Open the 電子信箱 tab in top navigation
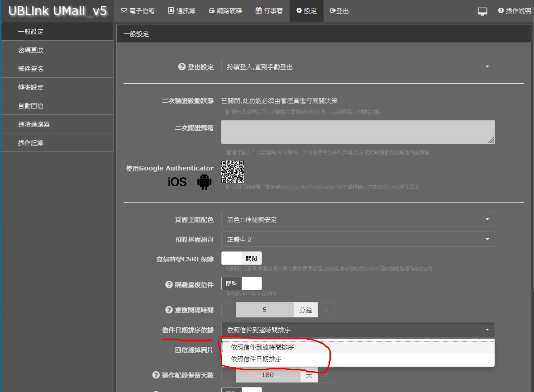Image resolution: width=534 pixels, height=392 pixels. 138,11
